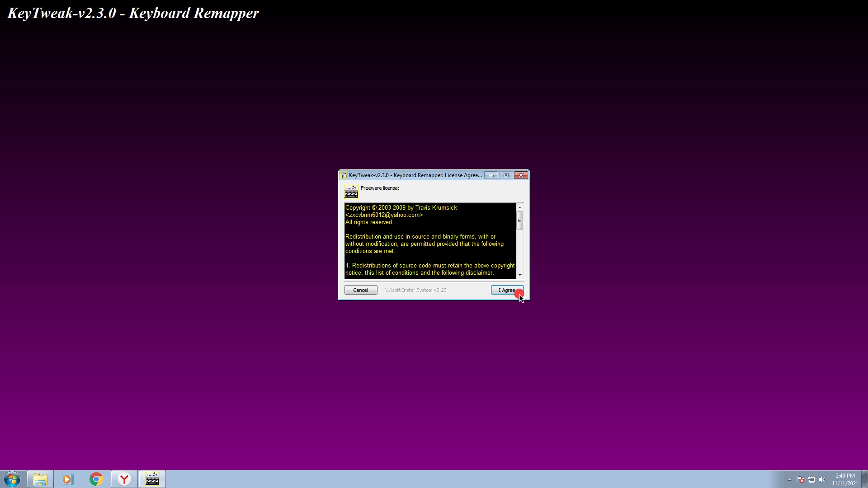The height and width of the screenshot is (488, 868).
Task: Open the volume speaker tray icon
Action: pos(822,479)
